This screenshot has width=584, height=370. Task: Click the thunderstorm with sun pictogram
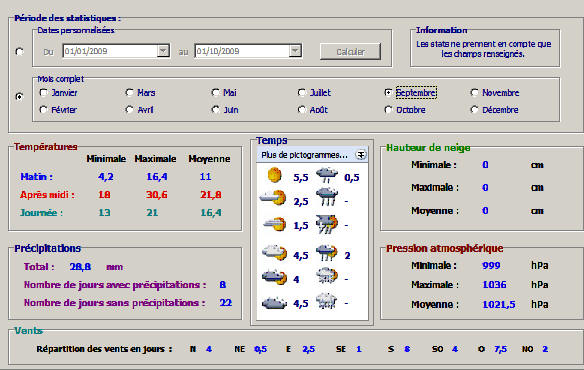pos(327,224)
